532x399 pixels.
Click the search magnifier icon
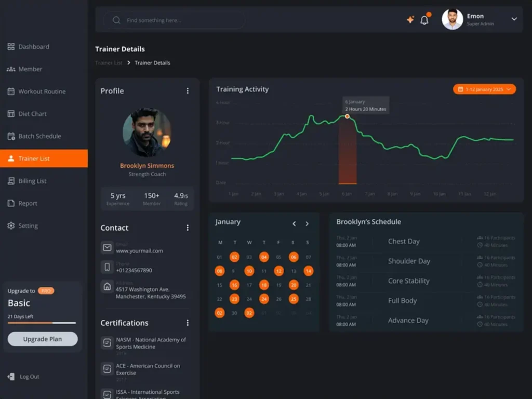116,20
